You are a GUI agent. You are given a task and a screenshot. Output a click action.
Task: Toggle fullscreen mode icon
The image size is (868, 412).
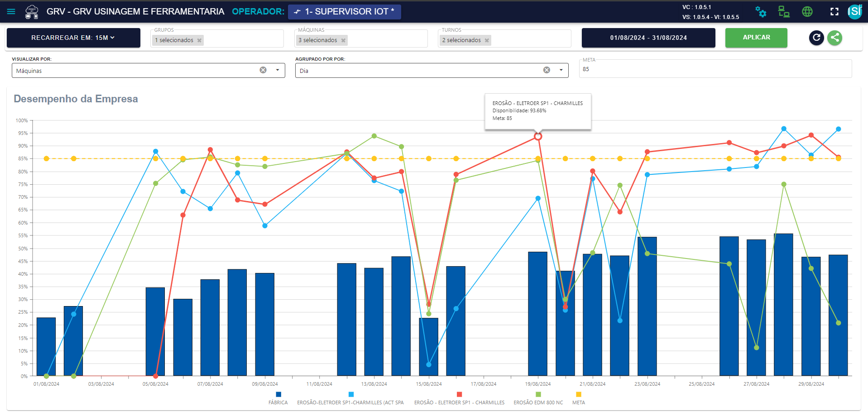point(834,12)
